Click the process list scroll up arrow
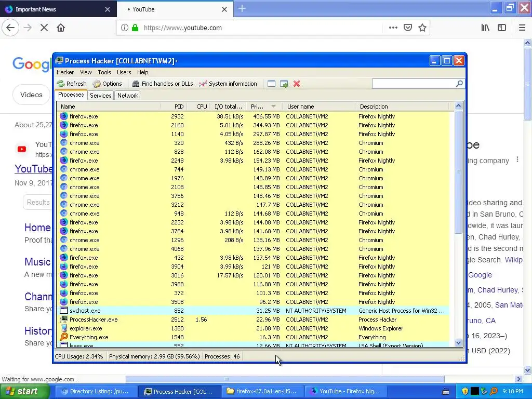The height and width of the screenshot is (399, 532). coord(458,106)
